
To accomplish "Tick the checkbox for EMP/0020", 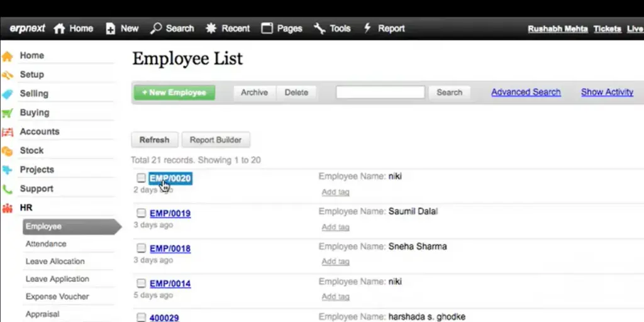I will (142, 178).
